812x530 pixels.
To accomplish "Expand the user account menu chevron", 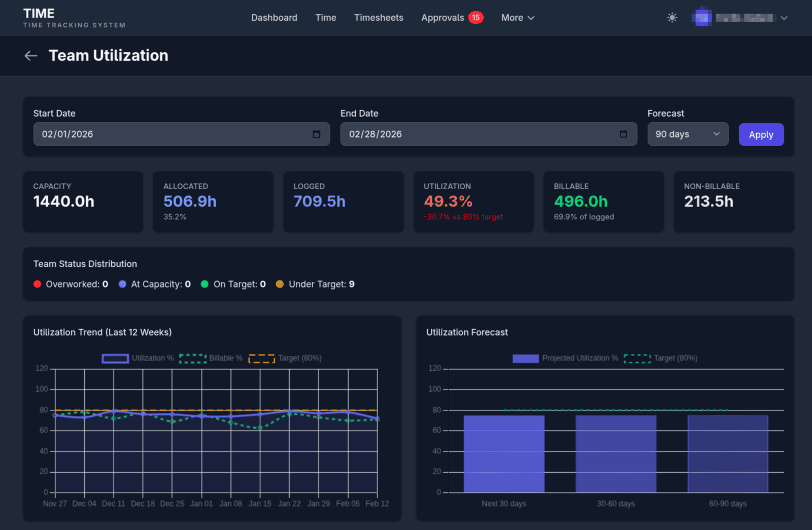I will 784,18.
